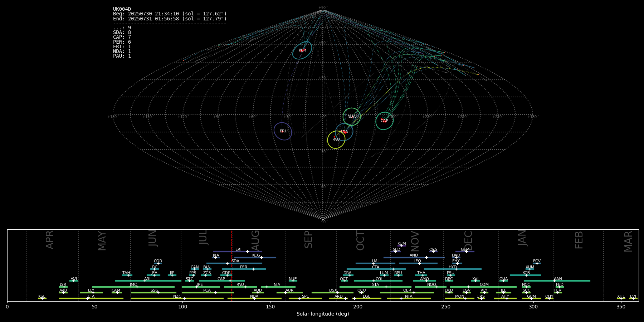Click the DEC month label in timeline
The height and width of the screenshot is (322, 644).
coord(468,240)
